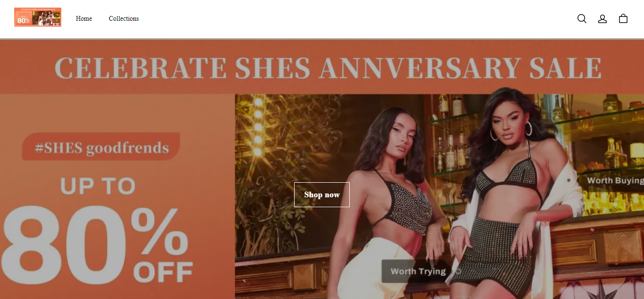
Task: Click the #SHES goodfrends hashtag badge
Action: [101, 147]
